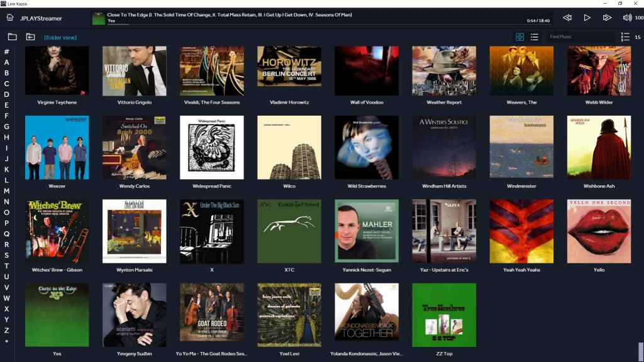Open X Under The Big Black Sun cover
This screenshot has height=362, width=644.
click(x=212, y=231)
